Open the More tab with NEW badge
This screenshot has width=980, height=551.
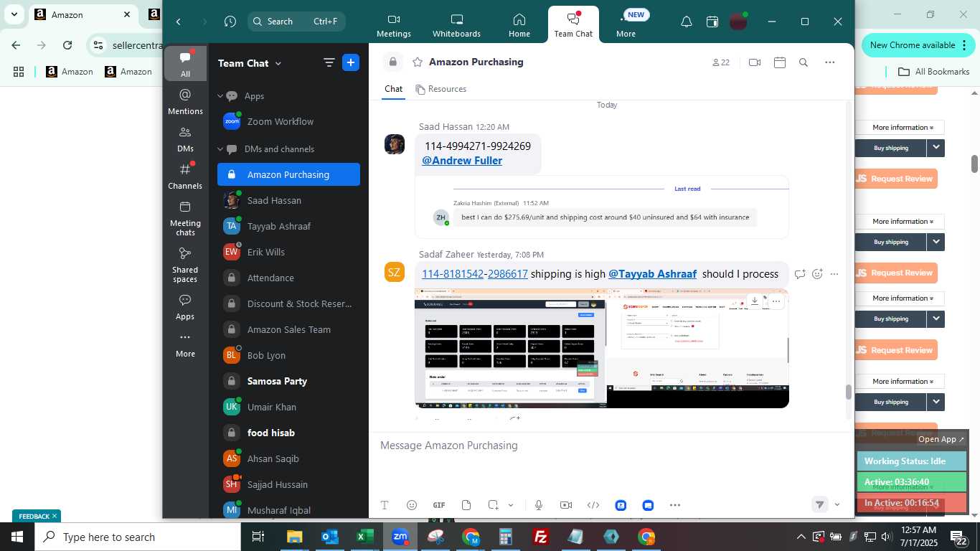tap(626, 25)
